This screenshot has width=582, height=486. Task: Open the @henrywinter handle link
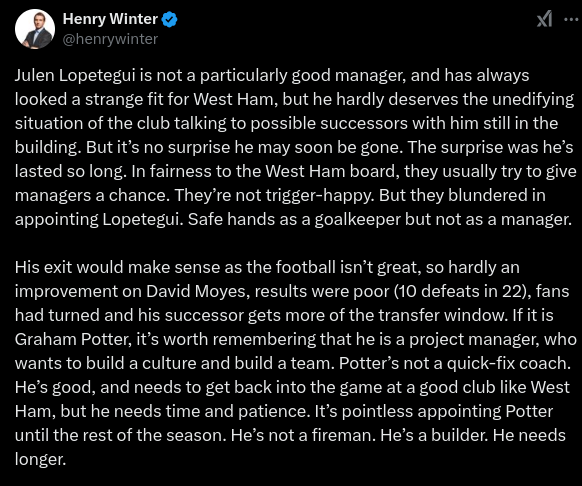tap(110, 39)
